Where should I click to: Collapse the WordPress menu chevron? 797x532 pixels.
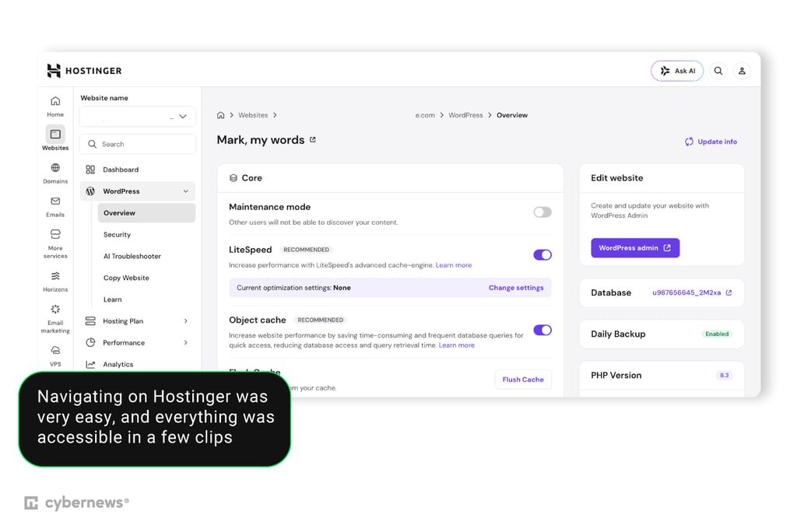(x=186, y=191)
